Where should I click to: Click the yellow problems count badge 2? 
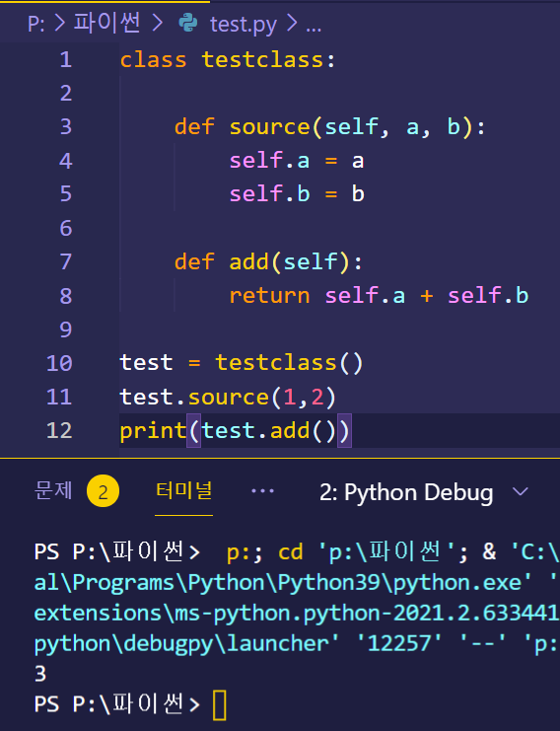click(x=103, y=491)
